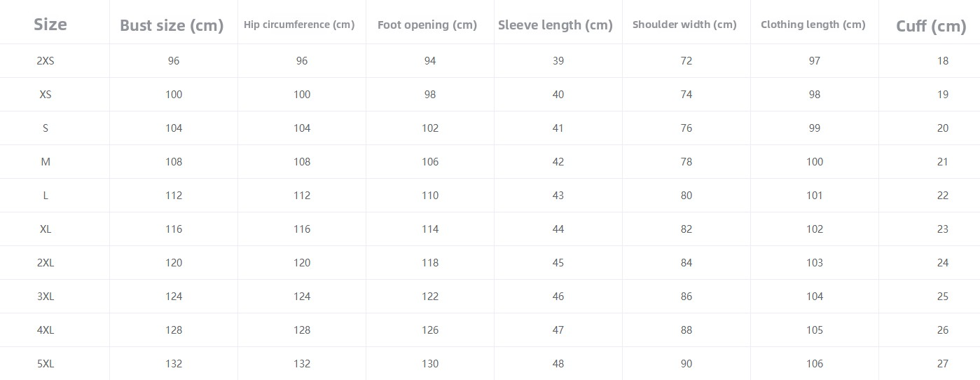Click the Foot opening (cm) header
The image size is (980, 380).
tap(427, 25)
